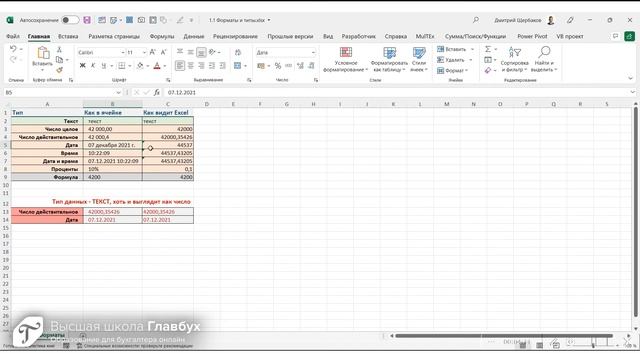Toggle Bold formatting (Ж)

coord(82,66)
